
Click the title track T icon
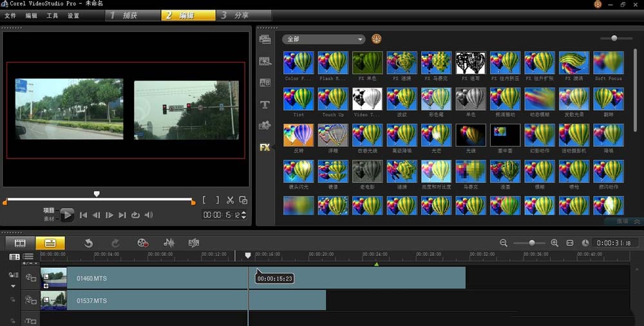(31, 321)
